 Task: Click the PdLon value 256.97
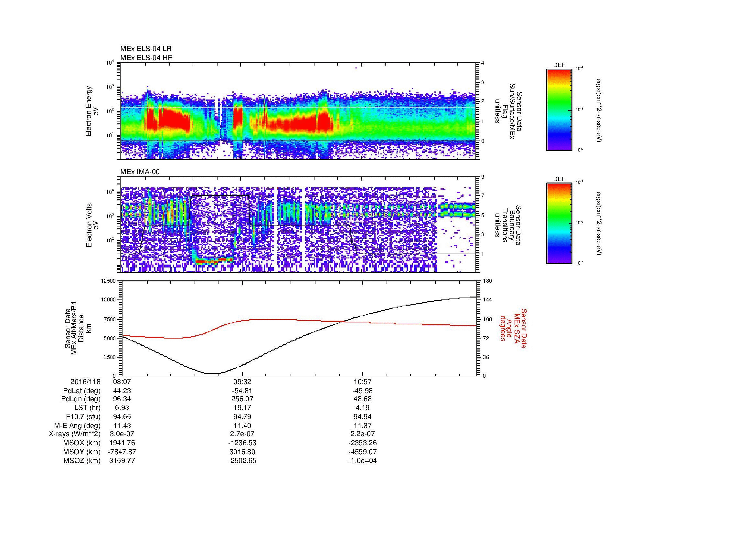click(x=242, y=399)
